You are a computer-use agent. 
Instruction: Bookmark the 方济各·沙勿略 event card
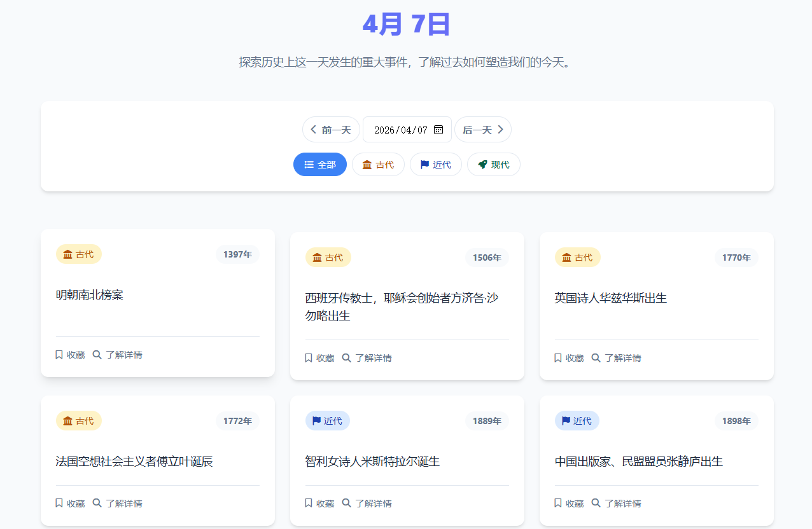[x=319, y=358]
